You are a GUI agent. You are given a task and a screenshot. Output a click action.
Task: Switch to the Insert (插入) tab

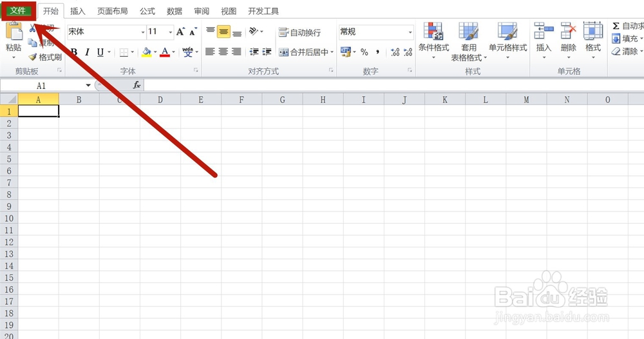pos(78,11)
